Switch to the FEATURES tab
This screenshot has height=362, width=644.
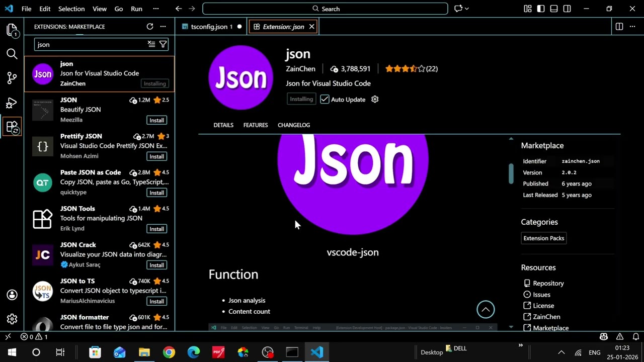click(x=256, y=125)
